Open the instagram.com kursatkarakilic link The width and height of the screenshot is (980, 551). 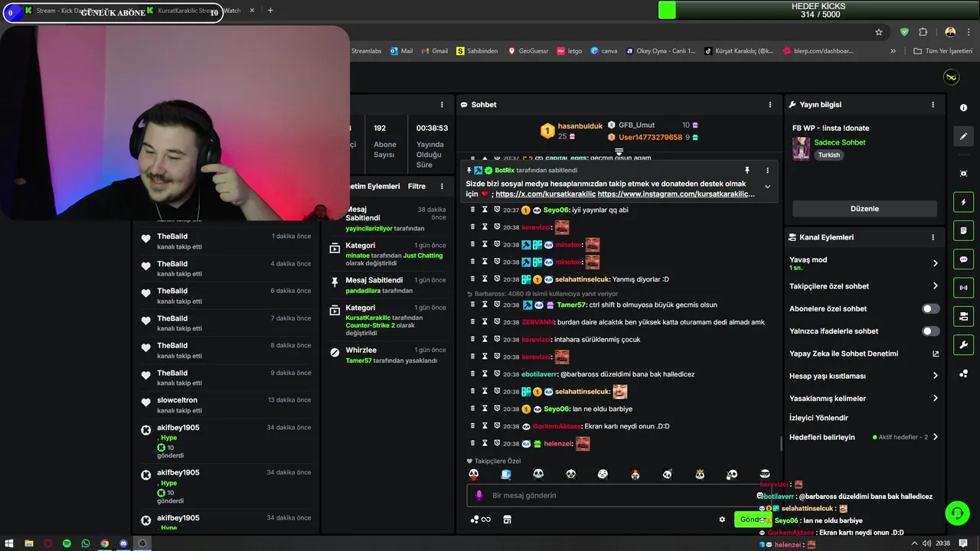click(x=676, y=194)
